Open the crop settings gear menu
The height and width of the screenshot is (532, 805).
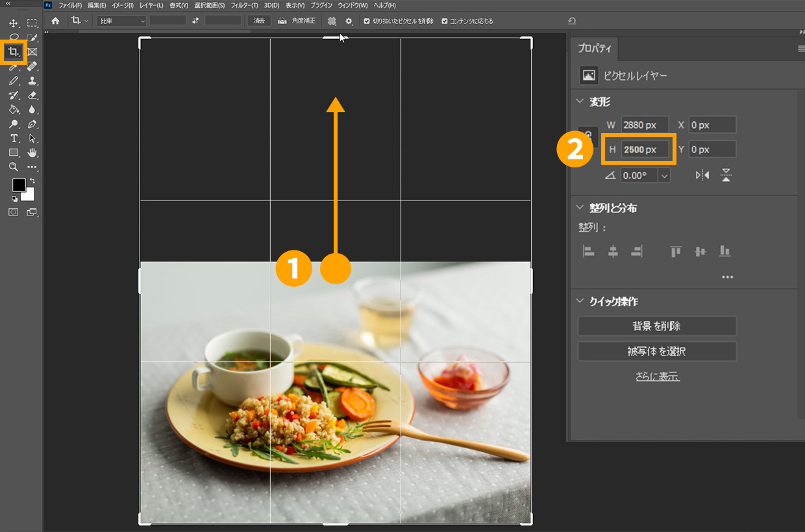pyautogui.click(x=349, y=21)
